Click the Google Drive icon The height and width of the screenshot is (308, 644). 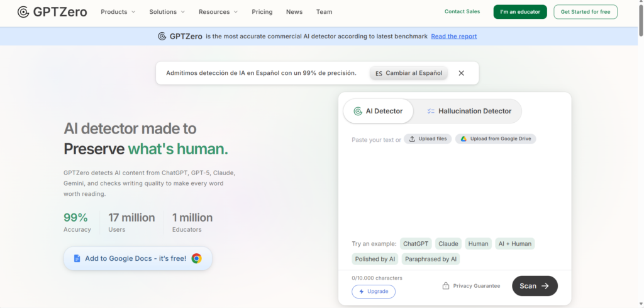tap(464, 139)
